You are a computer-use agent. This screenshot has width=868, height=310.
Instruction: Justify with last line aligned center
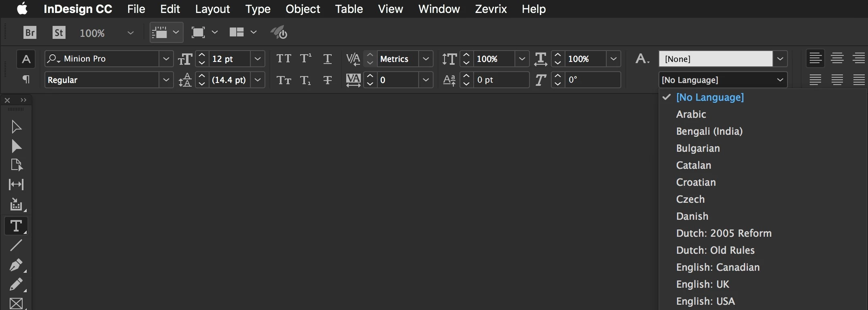tap(837, 80)
